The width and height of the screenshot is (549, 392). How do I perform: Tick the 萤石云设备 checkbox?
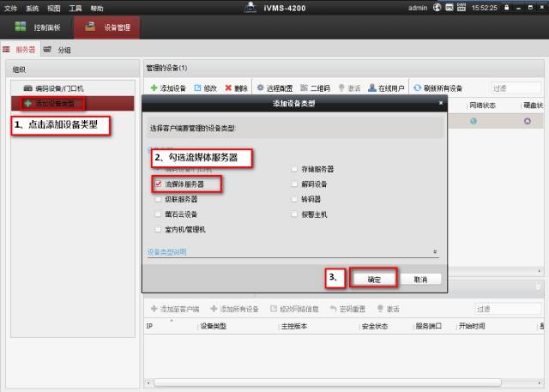coord(158,214)
